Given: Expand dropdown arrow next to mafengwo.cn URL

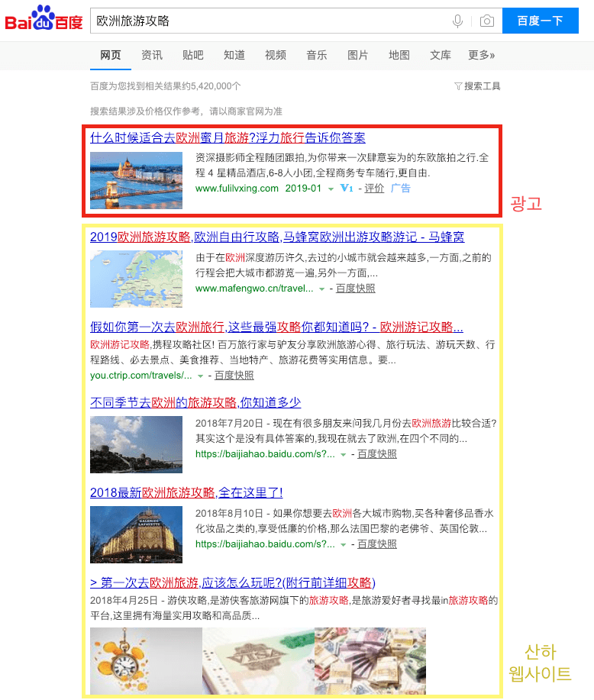Looking at the screenshot, I should click(x=321, y=289).
